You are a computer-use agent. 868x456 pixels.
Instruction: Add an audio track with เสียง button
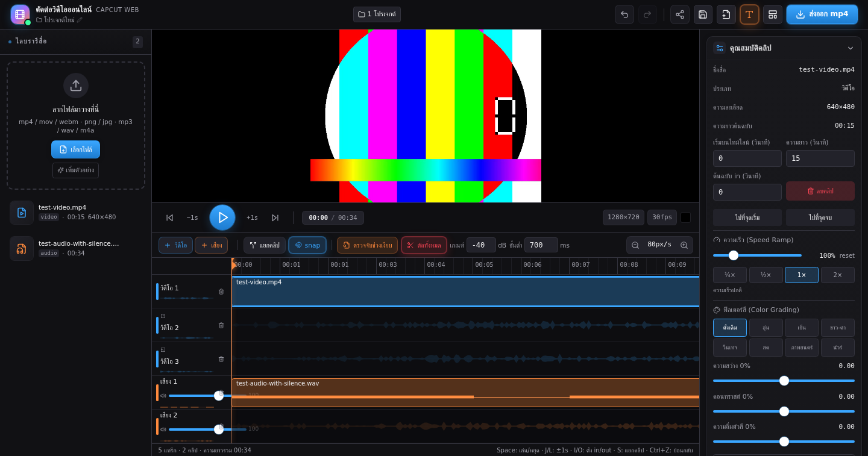coord(211,245)
